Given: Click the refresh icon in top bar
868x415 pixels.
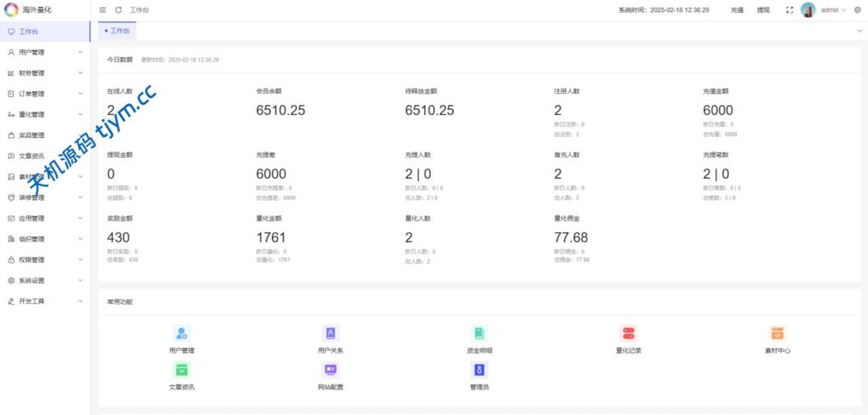Looking at the screenshot, I should 119,10.
